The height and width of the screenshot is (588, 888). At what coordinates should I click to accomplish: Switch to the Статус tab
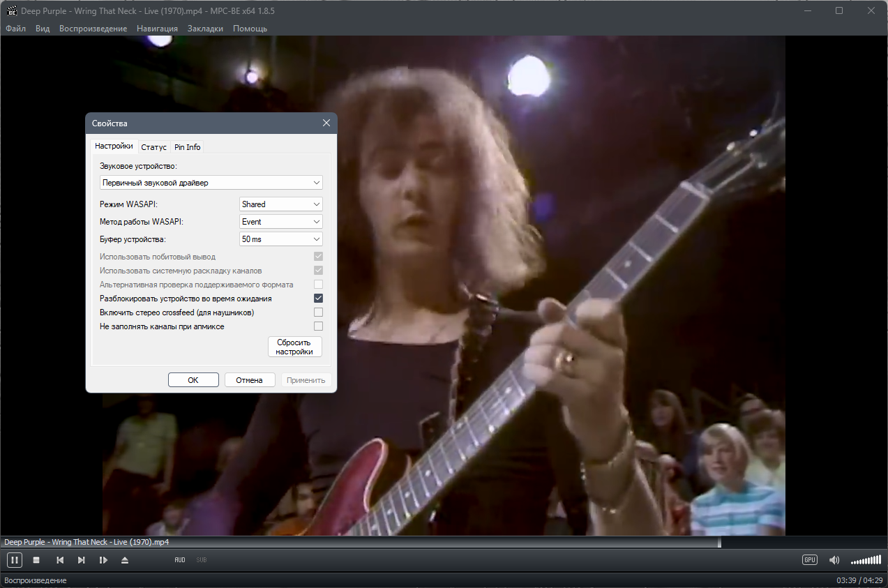pos(153,147)
